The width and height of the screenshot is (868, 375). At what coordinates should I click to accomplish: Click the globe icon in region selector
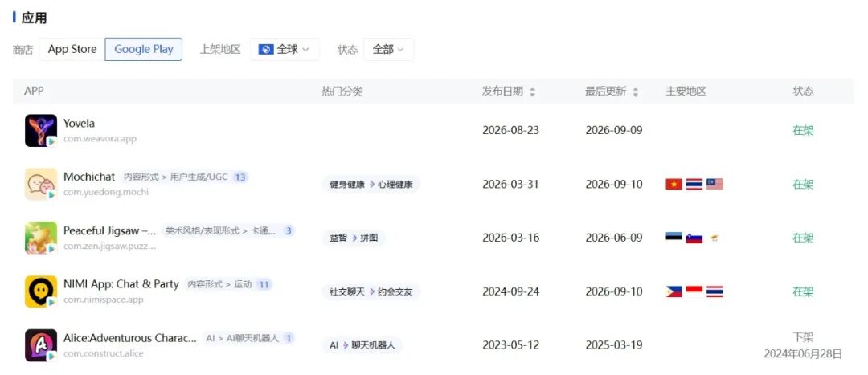[266, 49]
